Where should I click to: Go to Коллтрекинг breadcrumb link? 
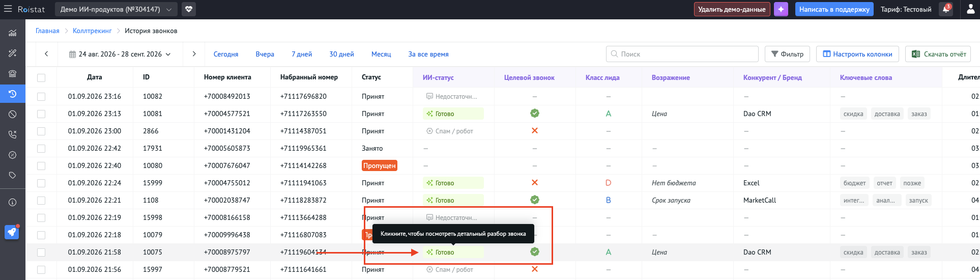(x=92, y=31)
